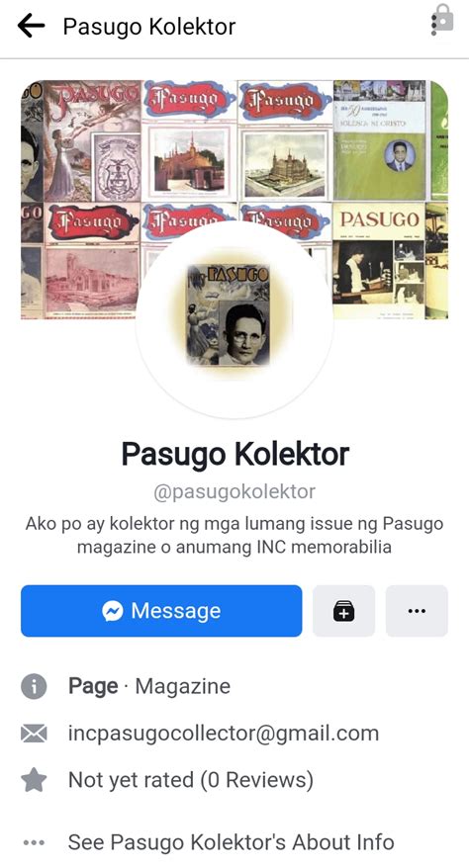Open the three-dots more options button
Image resolution: width=469 pixels, height=868 pixels.
tap(417, 611)
